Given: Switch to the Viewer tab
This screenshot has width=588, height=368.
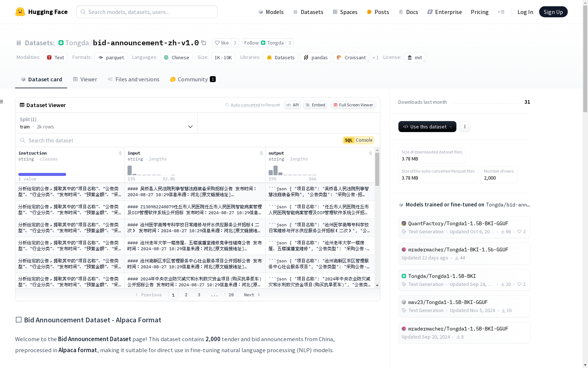Looking at the screenshot, I should click(x=85, y=79).
